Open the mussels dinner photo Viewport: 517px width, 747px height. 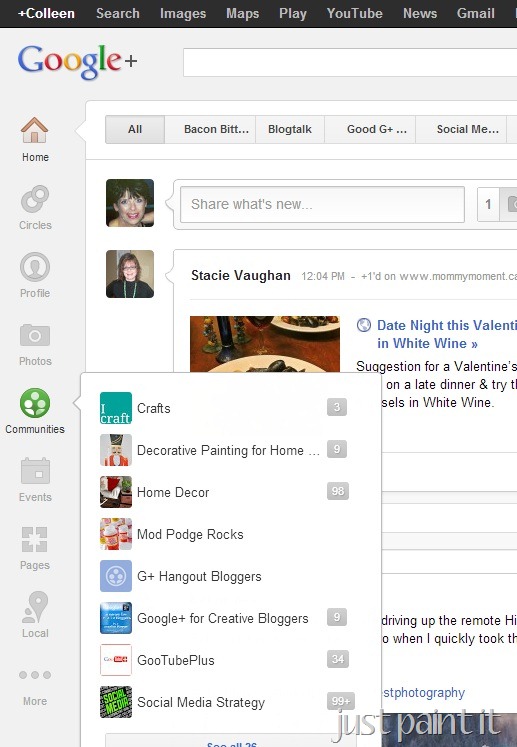pos(265,344)
